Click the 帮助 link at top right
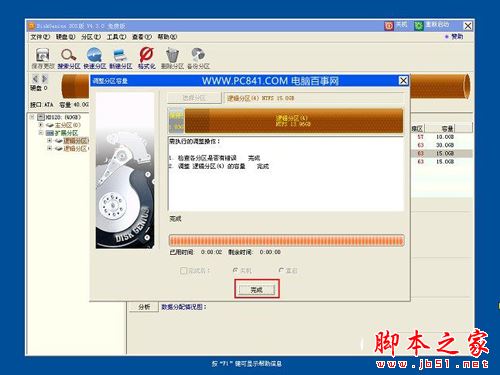 click(457, 37)
